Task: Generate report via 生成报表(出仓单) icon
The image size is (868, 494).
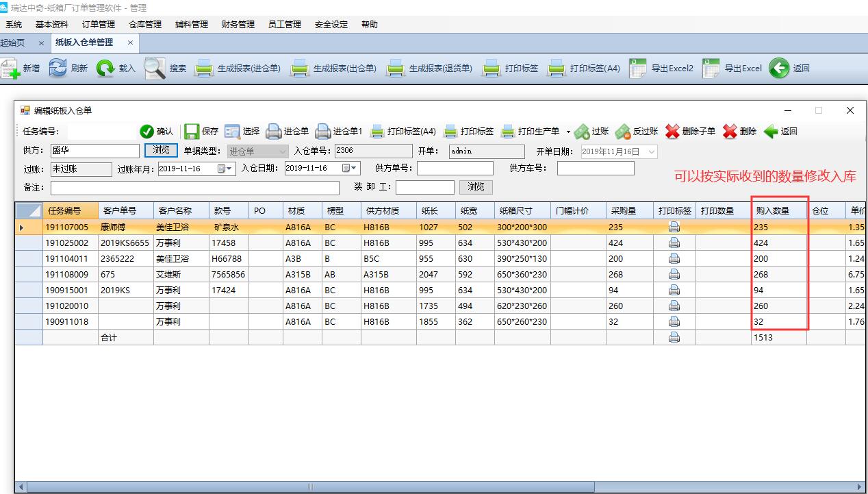Action: 300,69
